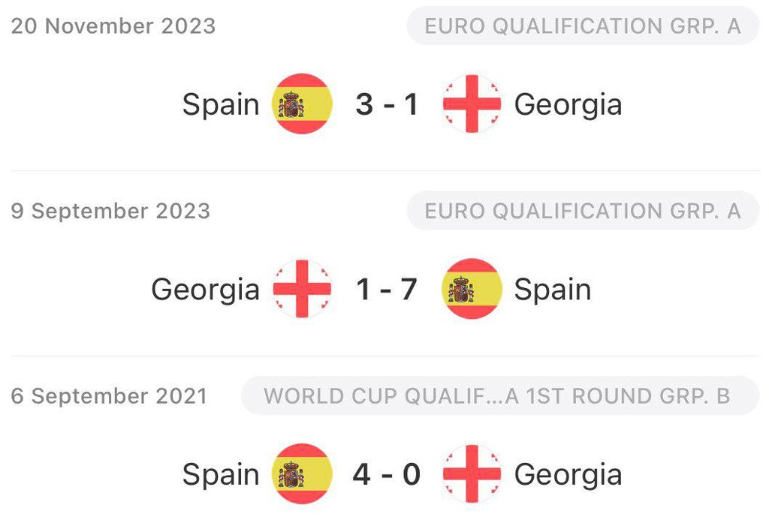Viewport: 769px width, 532px height.
Task: Click Georgia flag in 1-7 match
Action: tap(302, 289)
